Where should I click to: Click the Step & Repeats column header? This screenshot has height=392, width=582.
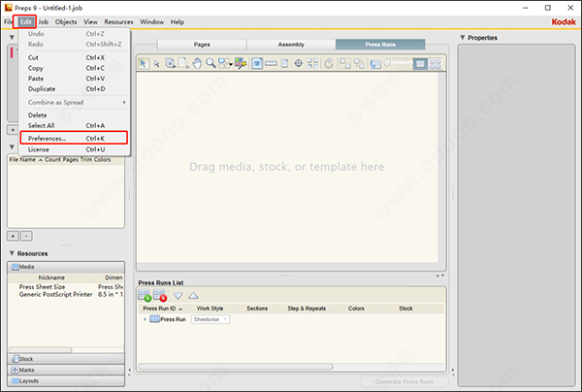click(x=307, y=309)
